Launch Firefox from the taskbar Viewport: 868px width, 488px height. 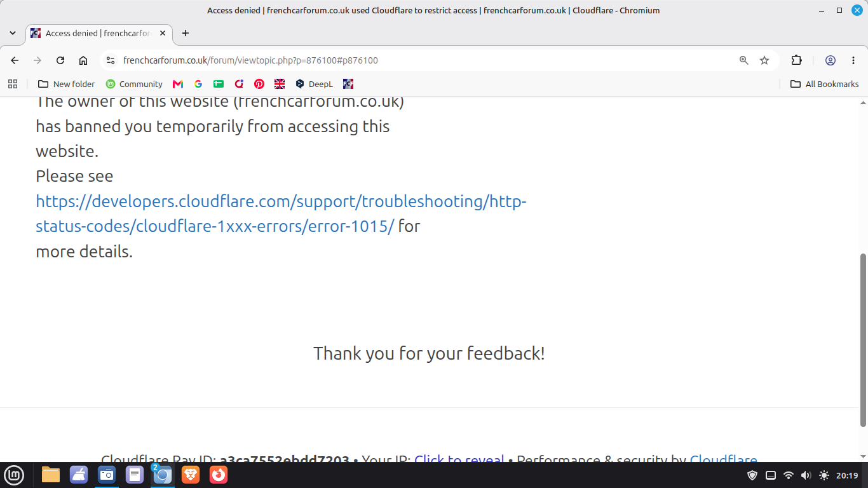point(219,475)
